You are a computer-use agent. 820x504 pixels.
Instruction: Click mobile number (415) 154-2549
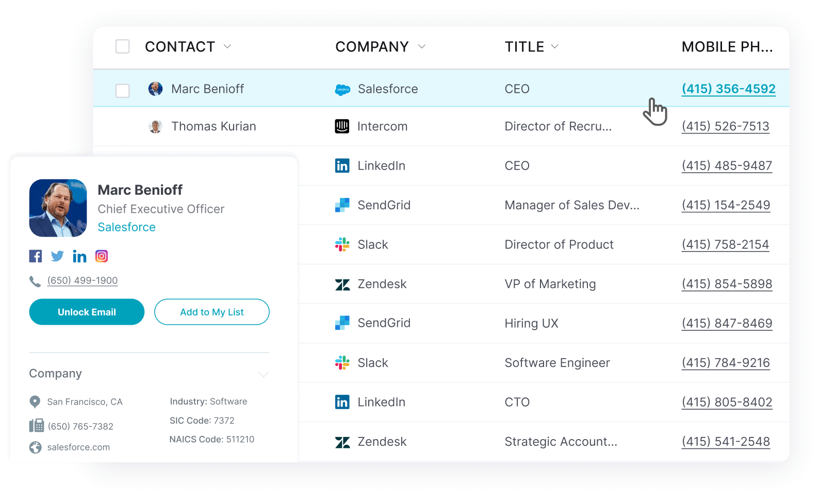pos(726,205)
